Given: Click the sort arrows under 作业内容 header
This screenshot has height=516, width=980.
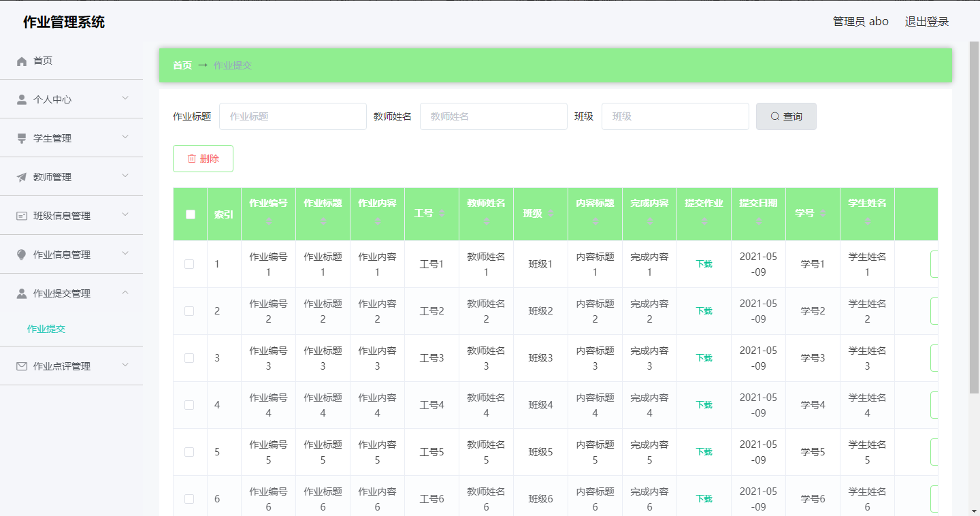Looking at the screenshot, I should point(377,221).
